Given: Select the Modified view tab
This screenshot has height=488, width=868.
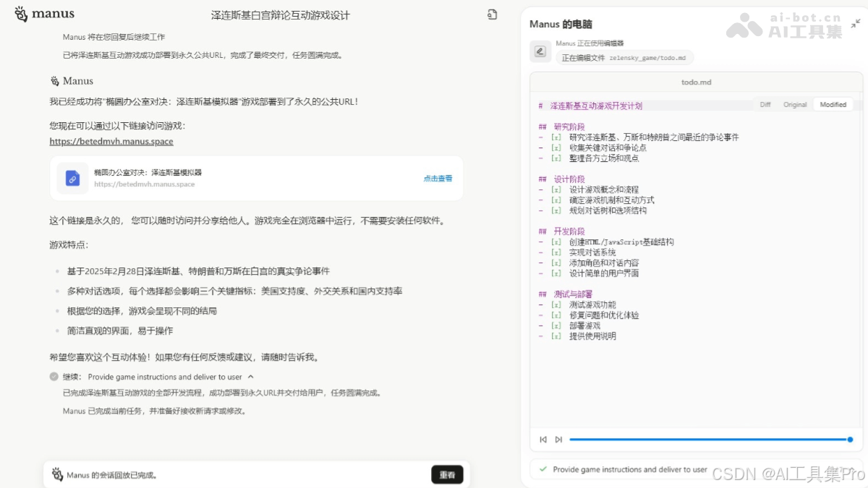Looking at the screenshot, I should pyautogui.click(x=833, y=105).
